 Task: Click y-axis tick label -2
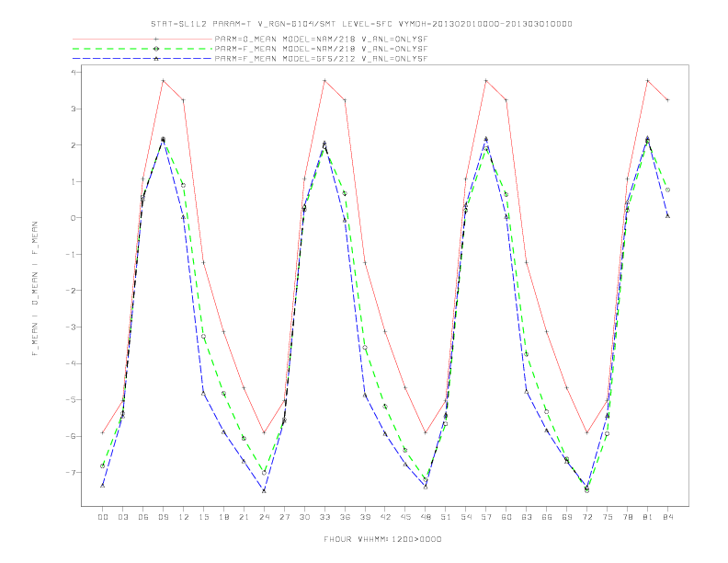click(x=72, y=291)
